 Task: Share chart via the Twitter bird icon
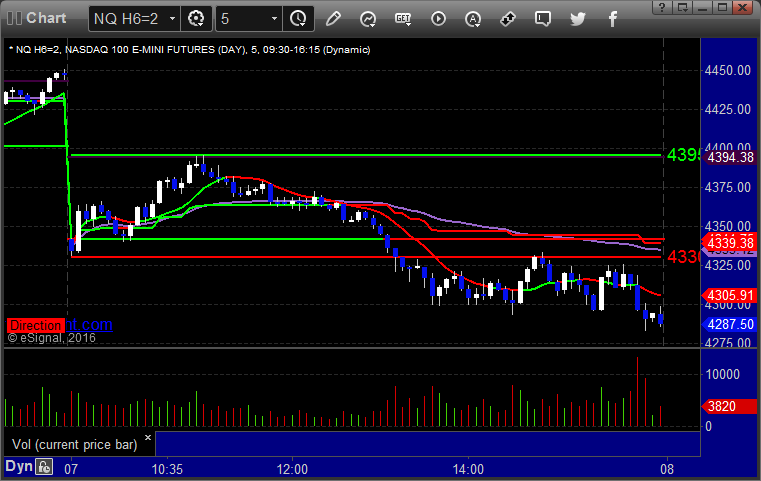click(578, 19)
